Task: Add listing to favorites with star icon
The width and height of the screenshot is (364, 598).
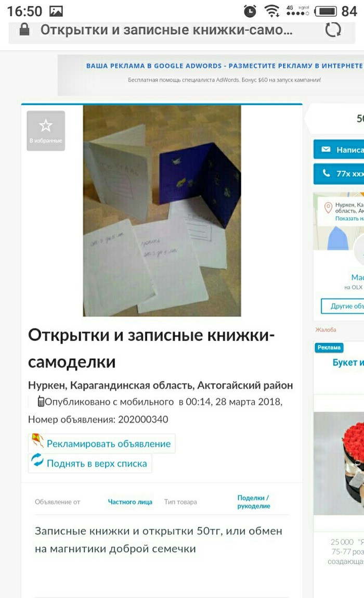Action: (x=46, y=131)
